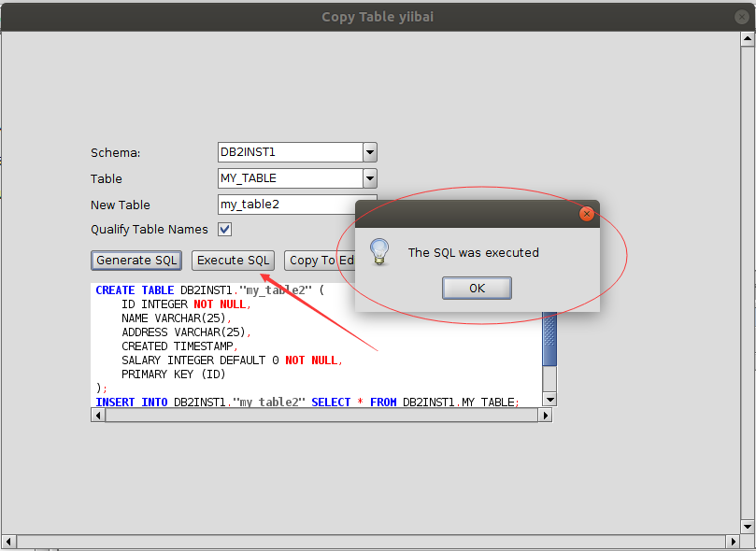Click SQL area horizontal scrollbar left arrow

96,415
